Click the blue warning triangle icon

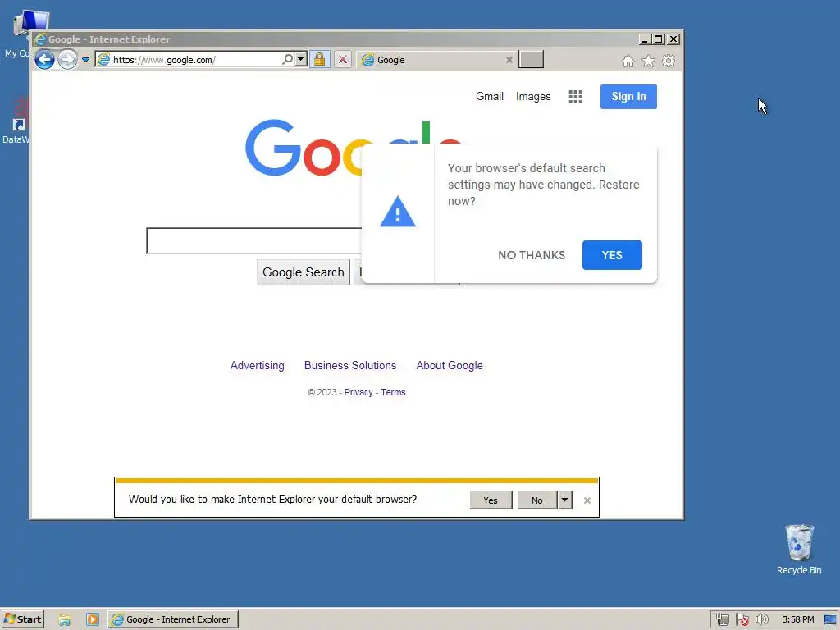pos(398,212)
